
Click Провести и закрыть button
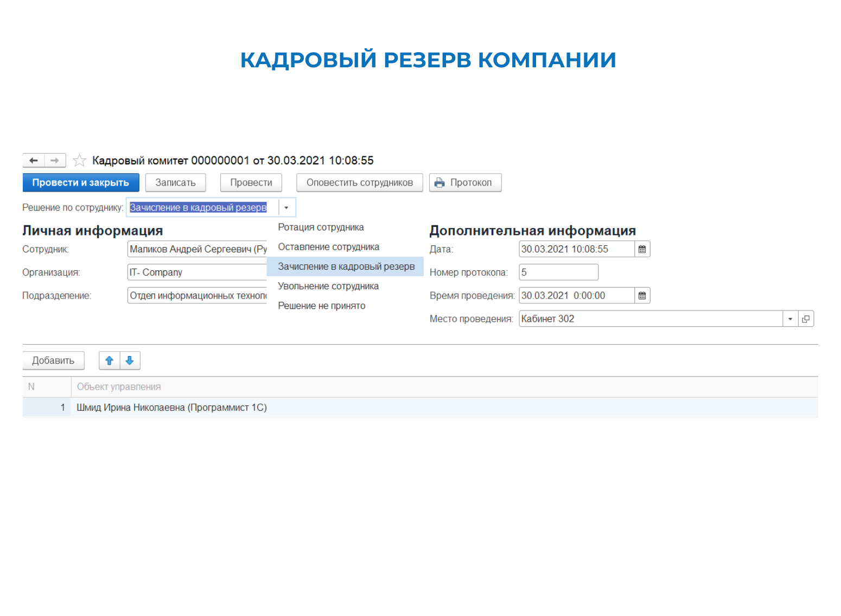(x=81, y=183)
